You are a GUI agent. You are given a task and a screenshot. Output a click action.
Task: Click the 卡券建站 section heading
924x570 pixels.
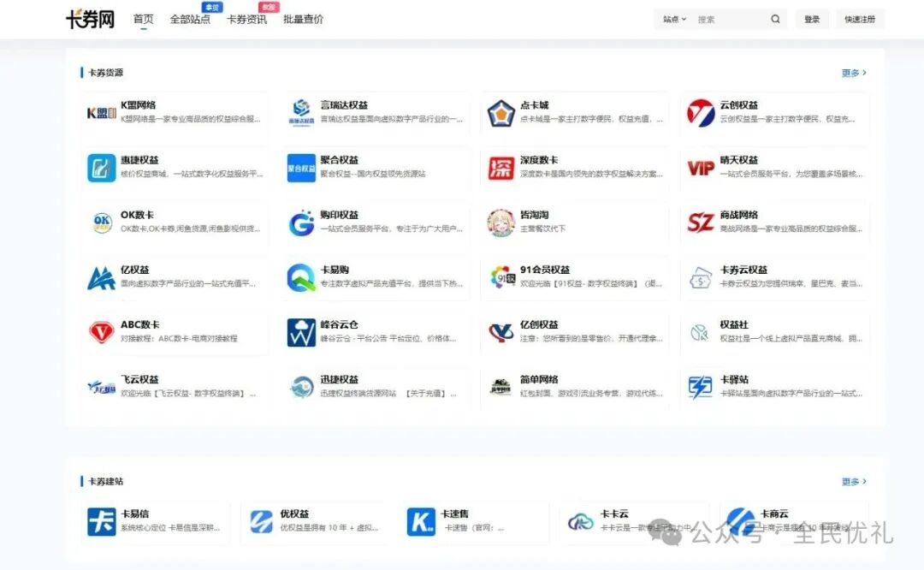click(105, 482)
